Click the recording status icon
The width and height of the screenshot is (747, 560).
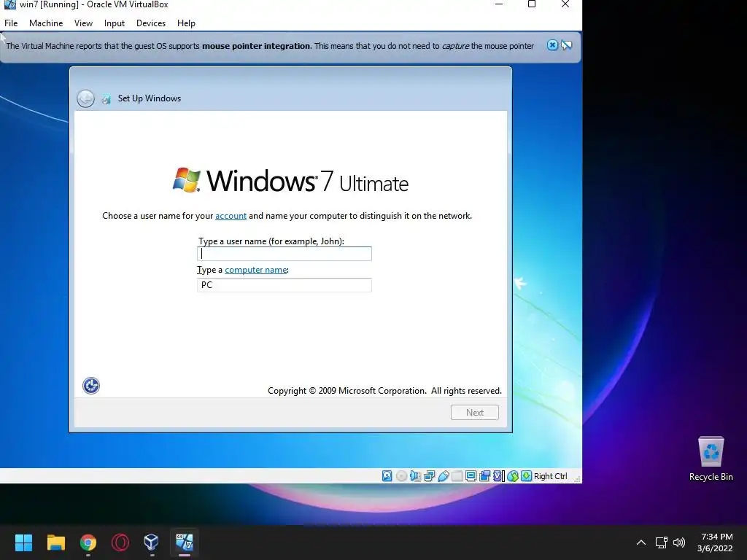484,475
